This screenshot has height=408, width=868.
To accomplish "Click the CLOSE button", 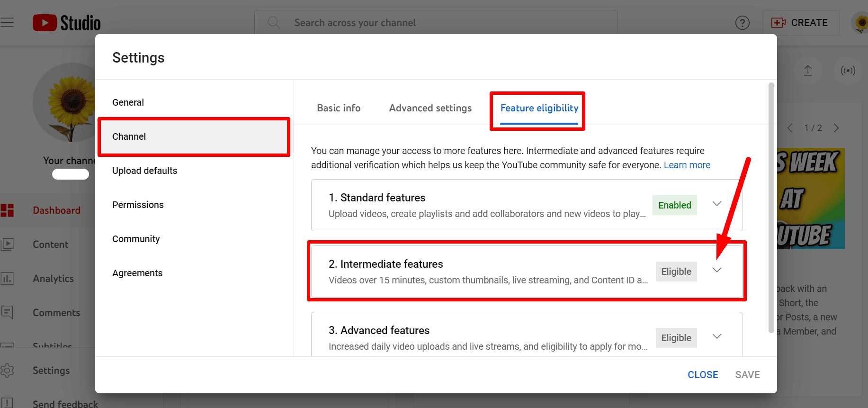I will [703, 375].
